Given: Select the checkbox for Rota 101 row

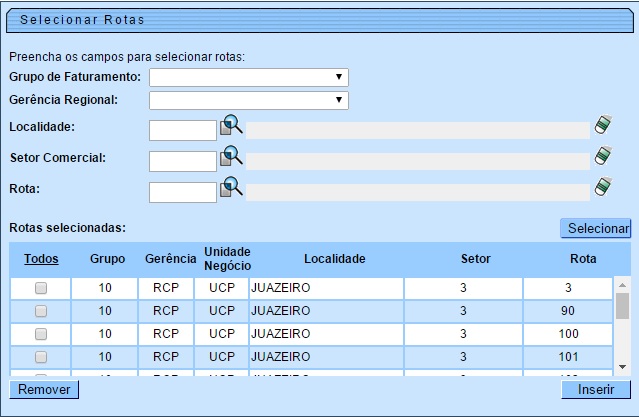Looking at the screenshot, I should coord(41,357).
